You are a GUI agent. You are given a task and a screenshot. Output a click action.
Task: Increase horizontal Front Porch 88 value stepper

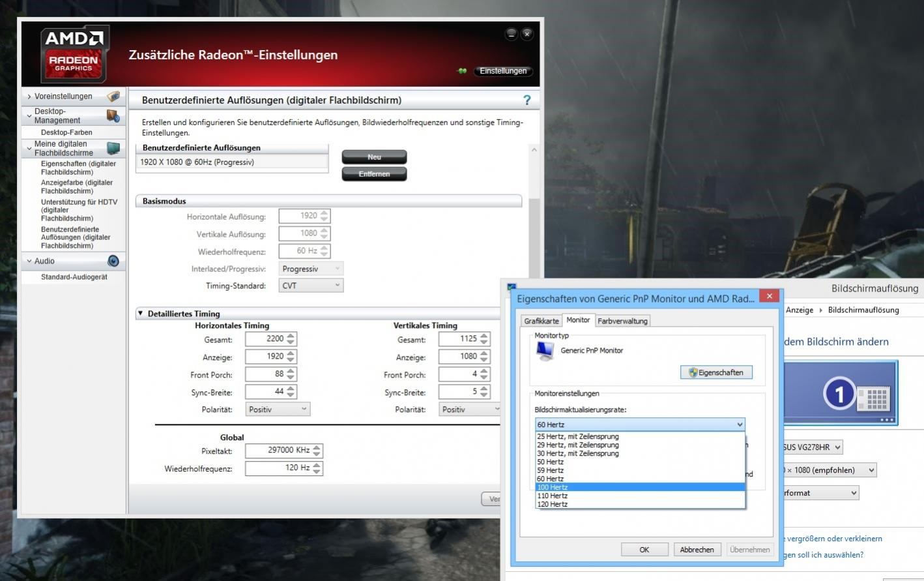coord(291,371)
